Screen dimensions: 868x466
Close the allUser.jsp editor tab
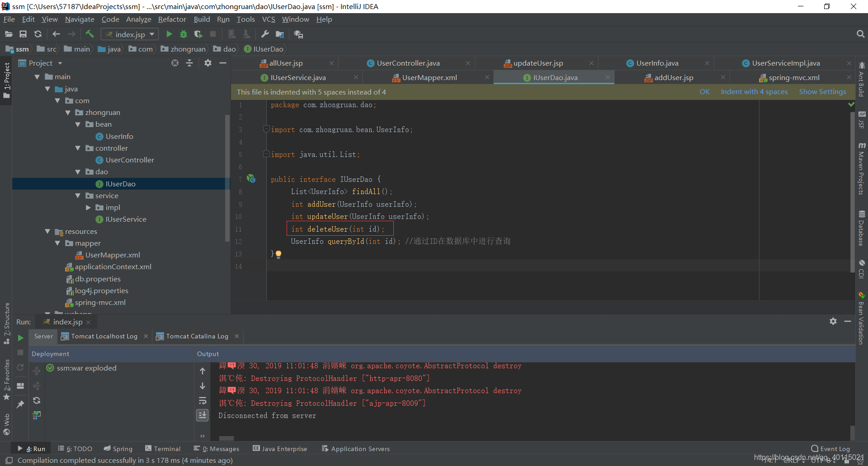[331, 63]
